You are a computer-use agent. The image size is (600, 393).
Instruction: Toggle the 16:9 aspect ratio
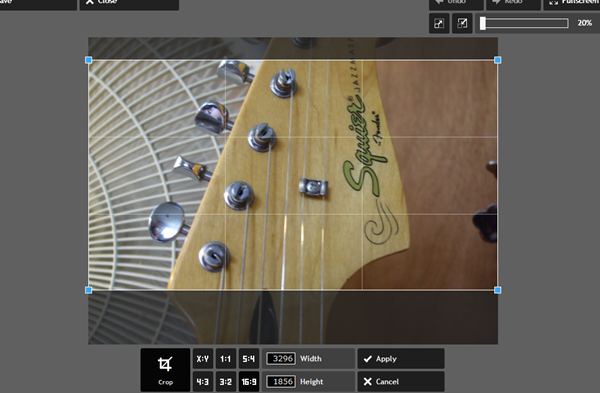249,382
